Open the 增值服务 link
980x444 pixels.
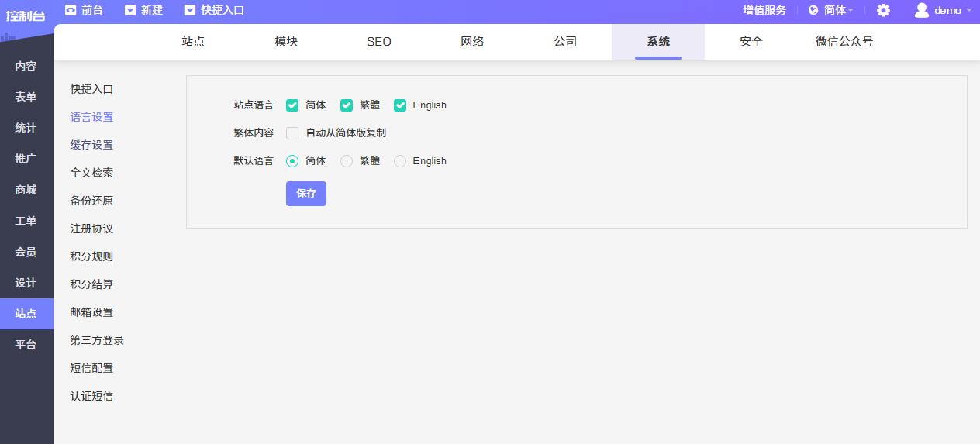click(x=764, y=10)
